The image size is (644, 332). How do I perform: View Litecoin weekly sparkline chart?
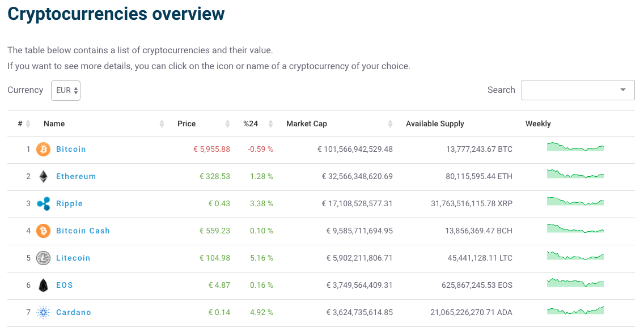(x=575, y=256)
